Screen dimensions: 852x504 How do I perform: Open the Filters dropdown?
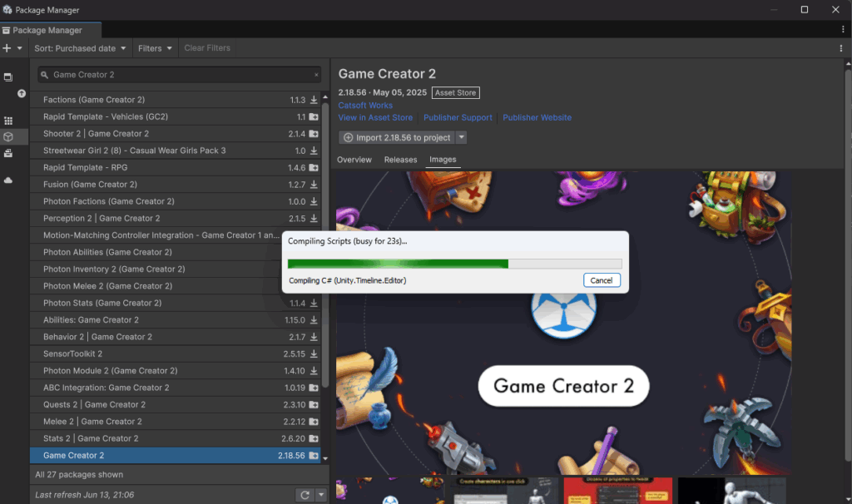pyautogui.click(x=155, y=48)
